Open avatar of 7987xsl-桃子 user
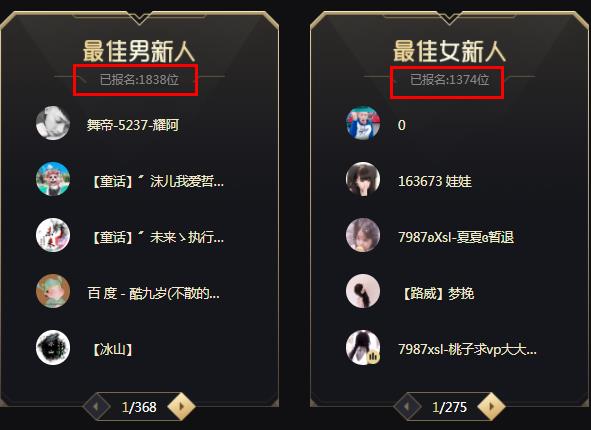Image resolution: width=591 pixels, height=430 pixels. pos(363,347)
